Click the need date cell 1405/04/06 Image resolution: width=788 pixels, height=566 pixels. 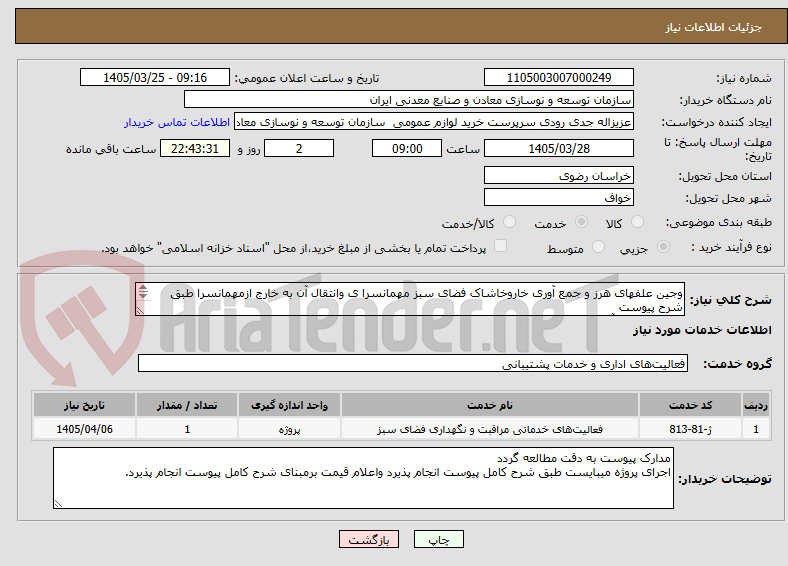[x=84, y=429]
